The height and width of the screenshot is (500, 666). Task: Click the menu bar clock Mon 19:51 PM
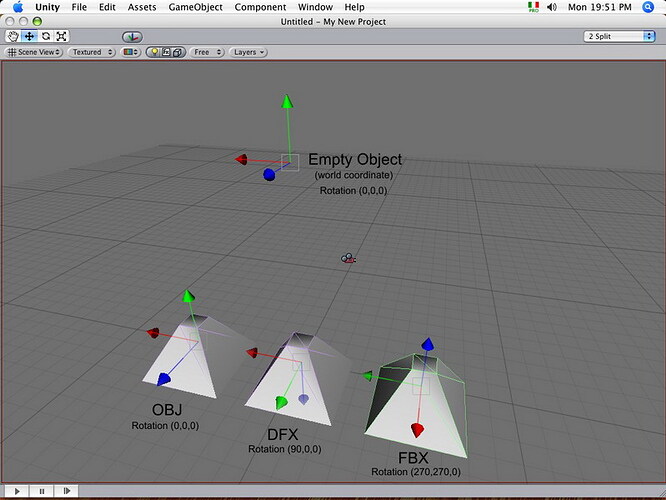pos(599,7)
